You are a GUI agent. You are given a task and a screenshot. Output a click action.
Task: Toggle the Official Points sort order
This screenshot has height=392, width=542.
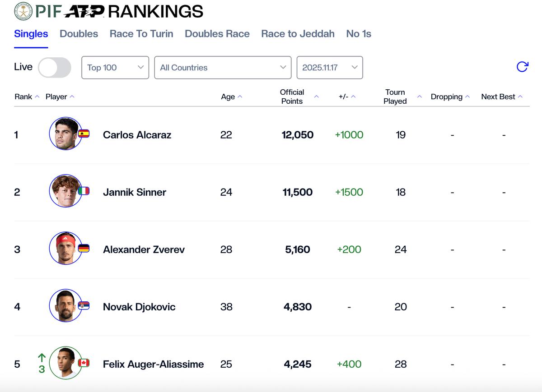pyautogui.click(x=316, y=96)
